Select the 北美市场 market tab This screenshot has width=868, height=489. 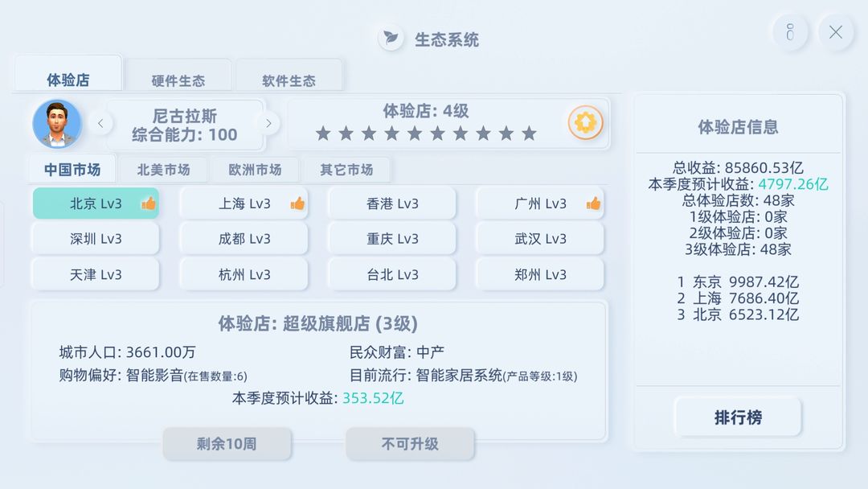(x=163, y=170)
